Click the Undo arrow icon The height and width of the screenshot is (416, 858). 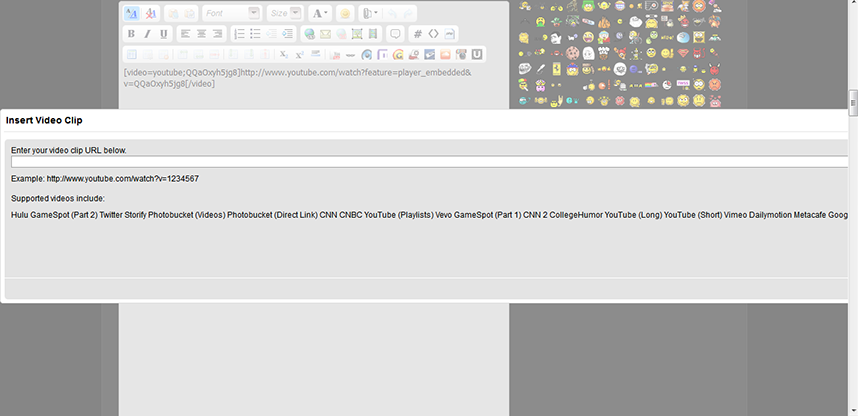pyautogui.click(x=392, y=14)
